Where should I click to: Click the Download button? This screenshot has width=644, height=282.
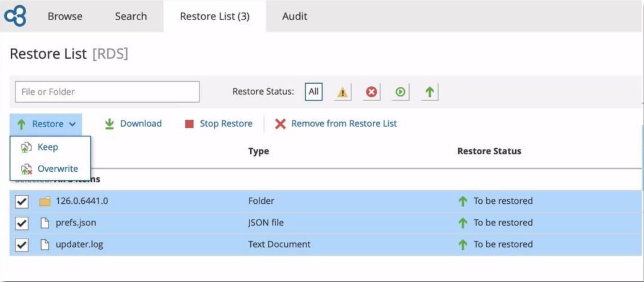(133, 124)
